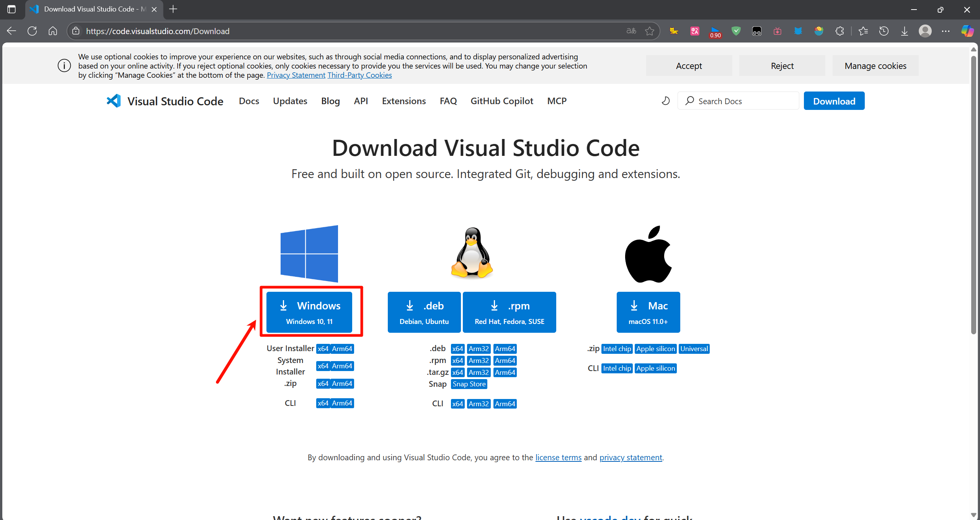Open the browser home page icon

(53, 31)
